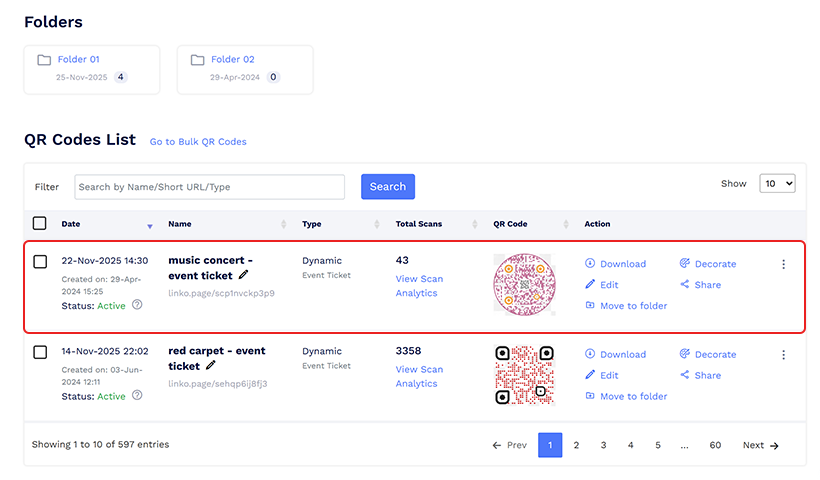
Task: Open Folder 01
Action: tap(78, 60)
